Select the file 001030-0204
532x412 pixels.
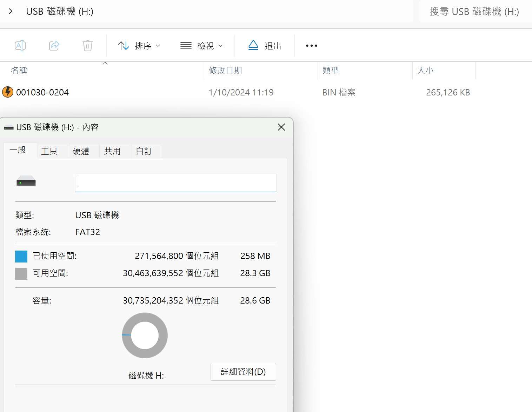click(x=42, y=92)
